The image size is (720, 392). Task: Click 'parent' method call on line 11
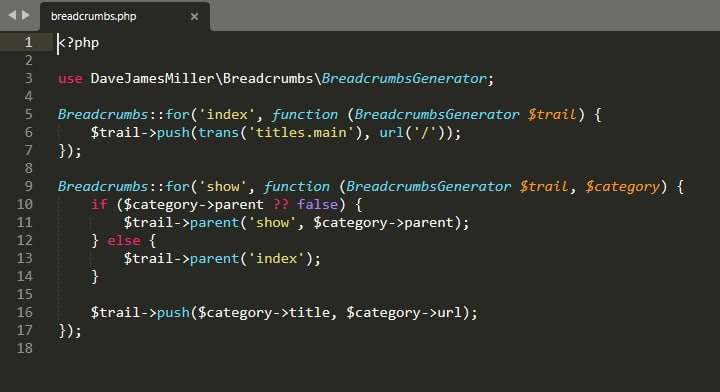click(x=214, y=222)
